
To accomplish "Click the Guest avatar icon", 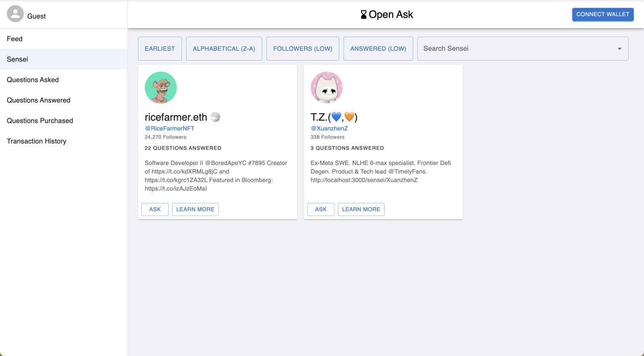I will pos(15,13).
